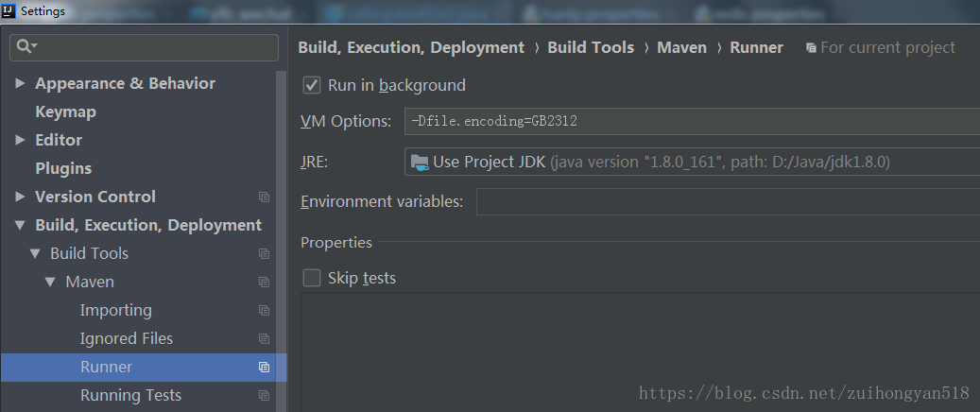Click the project-level icon beside Runner
980x412 pixels.
coord(265,368)
